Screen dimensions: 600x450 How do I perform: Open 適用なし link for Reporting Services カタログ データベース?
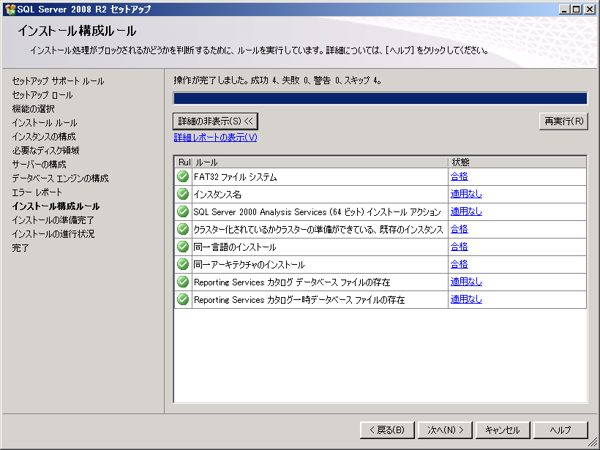pos(466,282)
